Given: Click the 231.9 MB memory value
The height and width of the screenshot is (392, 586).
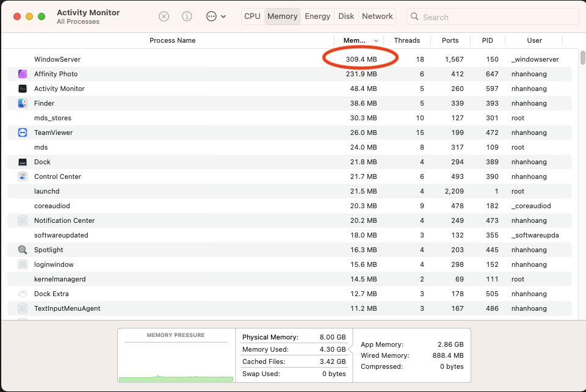Looking at the screenshot, I should point(361,74).
